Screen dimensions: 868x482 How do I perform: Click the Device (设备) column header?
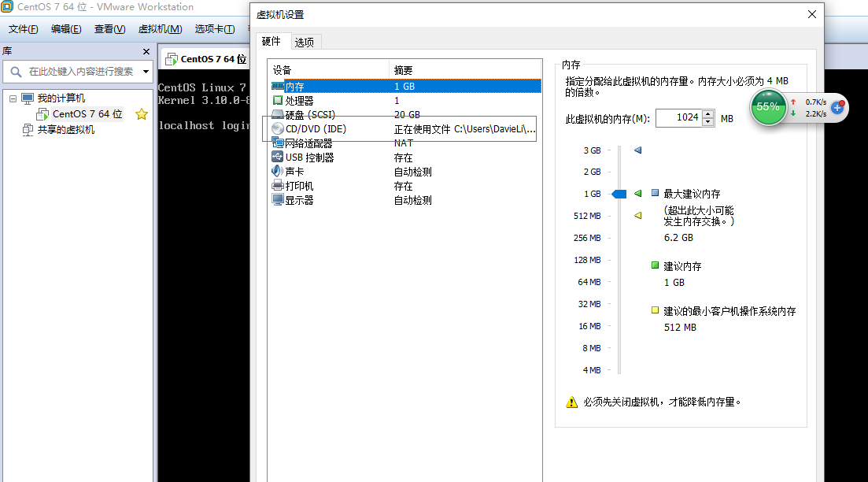point(329,70)
